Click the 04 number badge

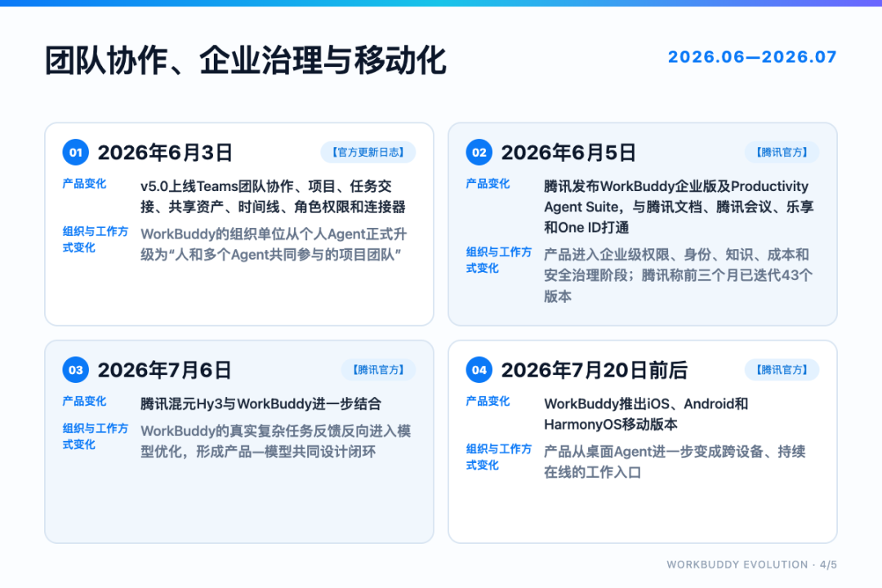point(479,370)
